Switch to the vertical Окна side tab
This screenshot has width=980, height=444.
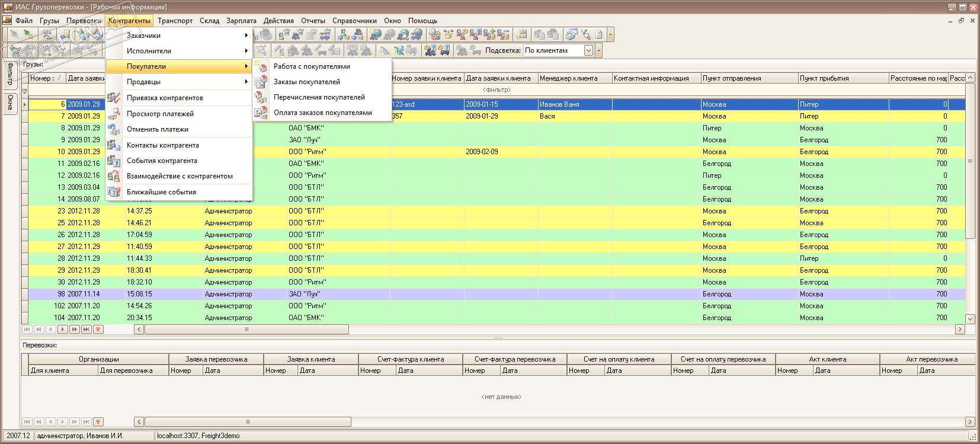click(x=10, y=103)
